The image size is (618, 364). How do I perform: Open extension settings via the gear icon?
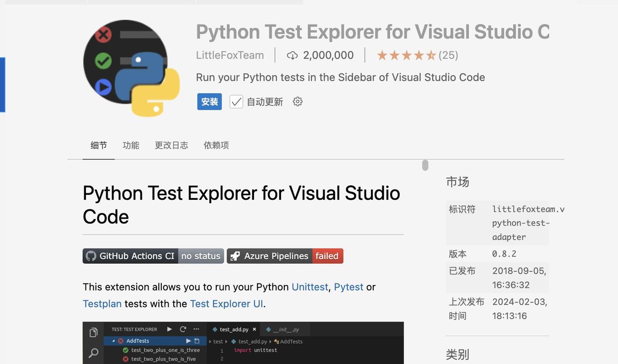pos(297,101)
